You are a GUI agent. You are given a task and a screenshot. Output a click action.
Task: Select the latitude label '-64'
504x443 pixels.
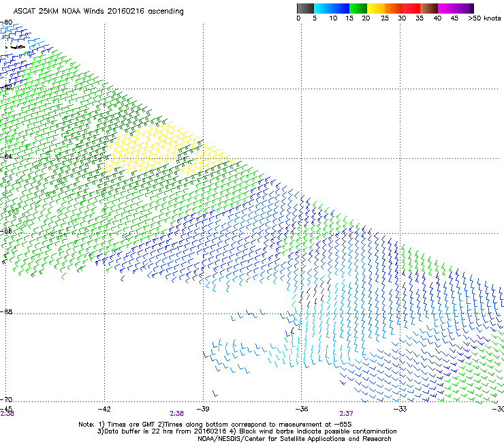point(6,156)
